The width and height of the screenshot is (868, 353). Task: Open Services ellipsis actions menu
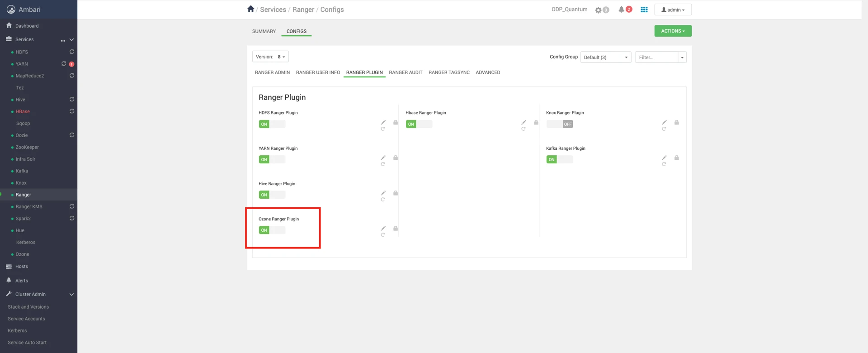tap(63, 40)
